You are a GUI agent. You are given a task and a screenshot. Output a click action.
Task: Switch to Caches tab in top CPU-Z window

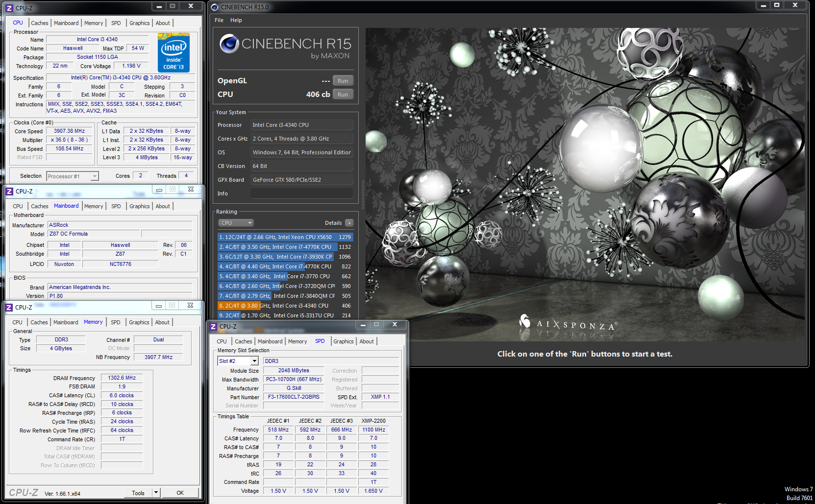tap(40, 23)
